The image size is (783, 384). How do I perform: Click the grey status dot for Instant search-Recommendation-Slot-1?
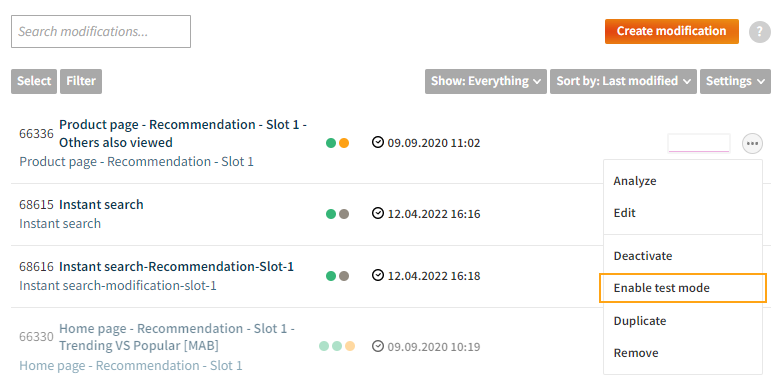(344, 276)
